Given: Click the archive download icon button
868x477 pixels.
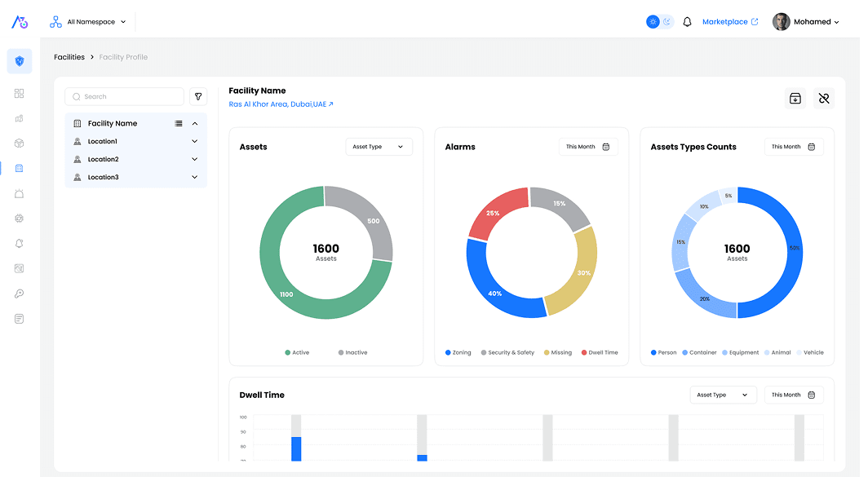Looking at the screenshot, I should [795, 99].
